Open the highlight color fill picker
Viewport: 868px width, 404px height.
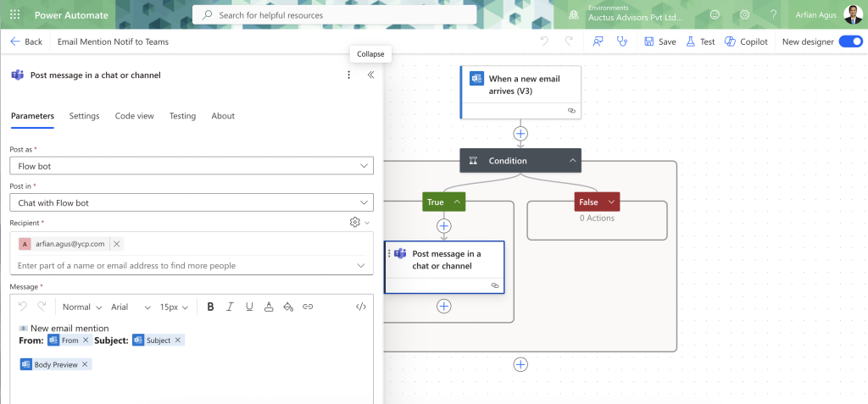click(288, 307)
